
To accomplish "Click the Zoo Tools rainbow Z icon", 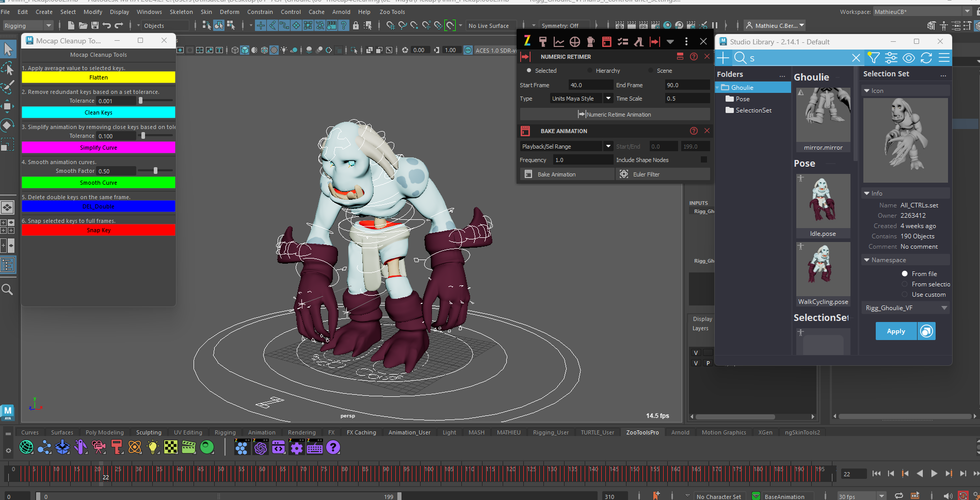I will [527, 41].
